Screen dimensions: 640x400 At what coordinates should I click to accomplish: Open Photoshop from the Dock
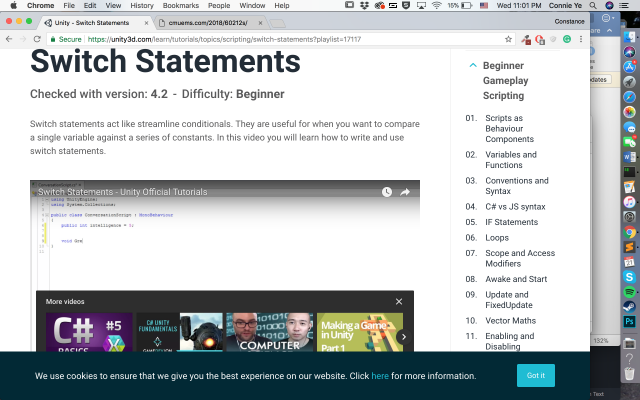[629, 322]
